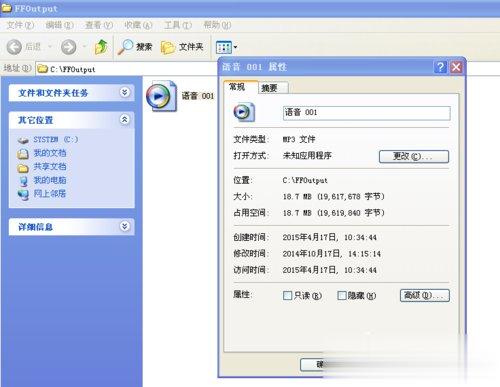Click the Views icon in the toolbar
This screenshot has width=500, height=387.
223,47
